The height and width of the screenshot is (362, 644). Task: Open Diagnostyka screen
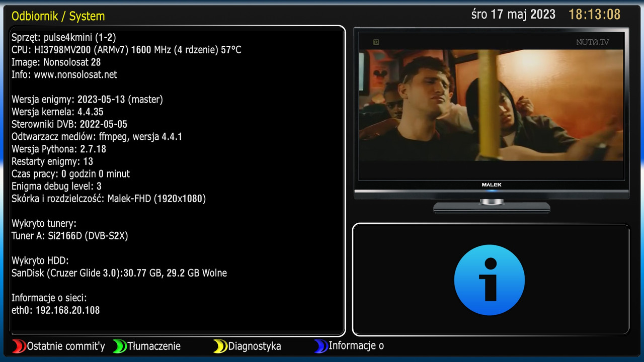(255, 346)
